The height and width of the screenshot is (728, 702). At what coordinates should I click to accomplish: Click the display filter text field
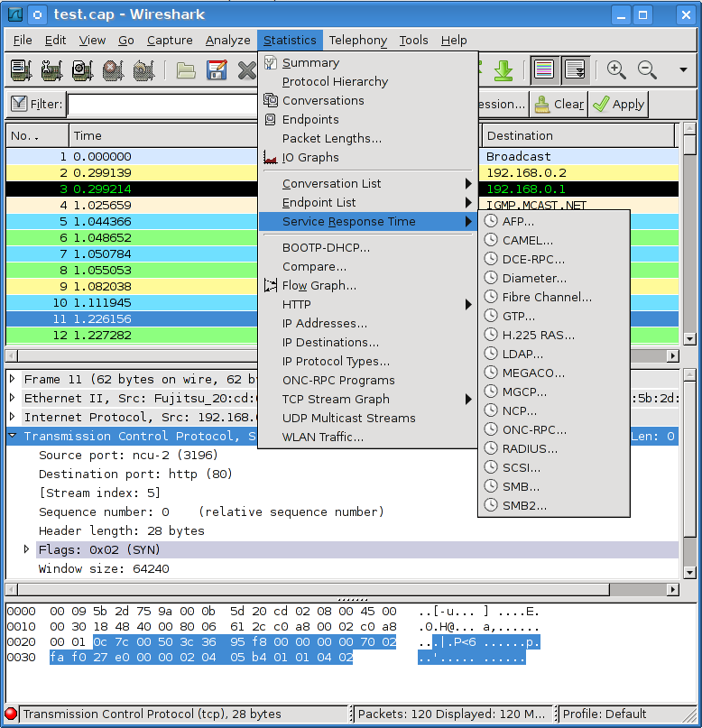click(x=162, y=104)
